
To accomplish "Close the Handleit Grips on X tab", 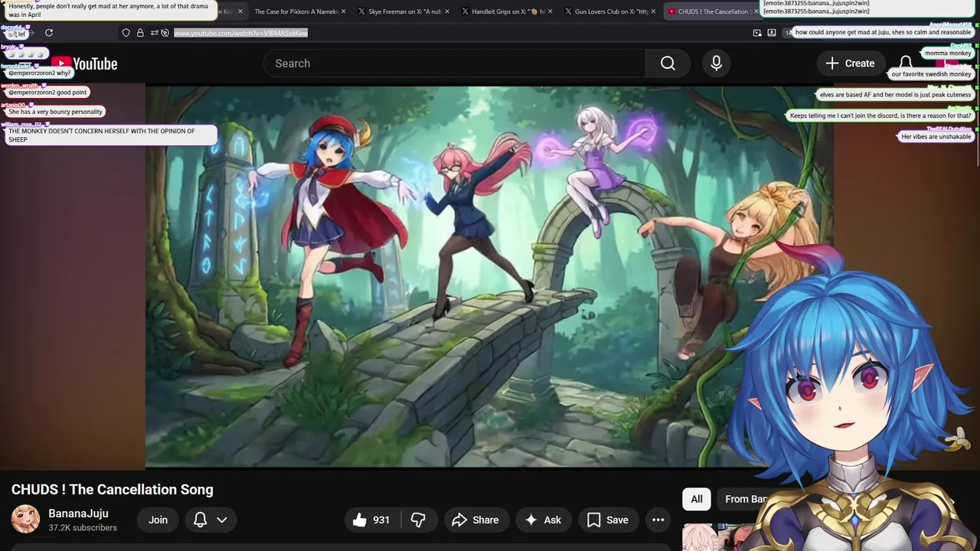I will point(550,11).
